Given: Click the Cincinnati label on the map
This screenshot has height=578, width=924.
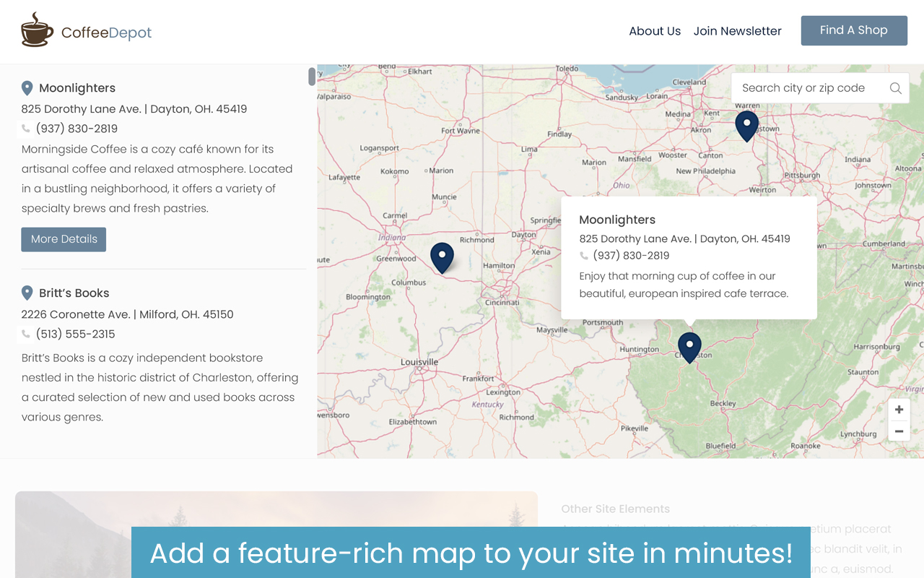Looking at the screenshot, I should pos(502,302).
